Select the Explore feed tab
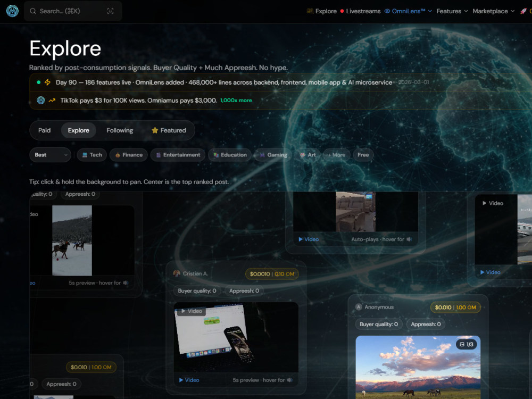 pyautogui.click(x=78, y=130)
